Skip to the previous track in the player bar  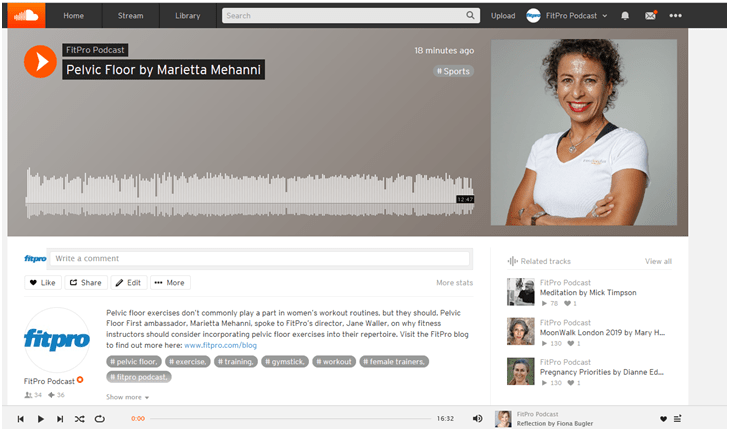[x=20, y=418]
